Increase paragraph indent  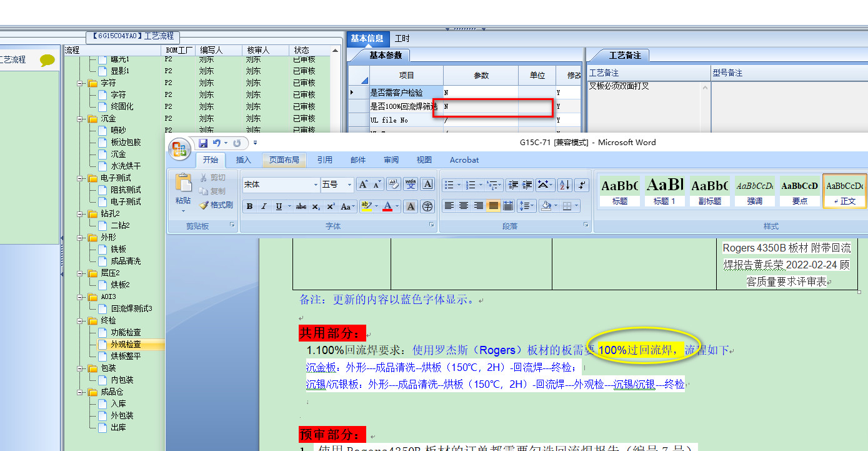(x=527, y=185)
